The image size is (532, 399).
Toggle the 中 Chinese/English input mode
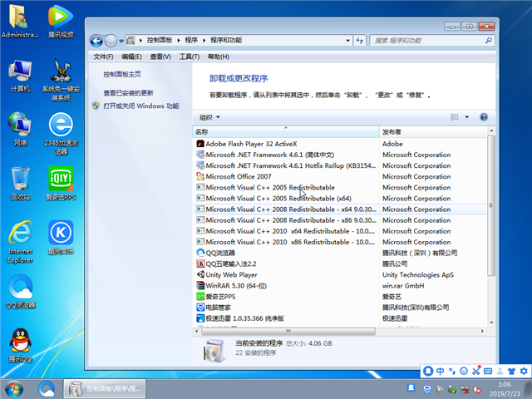click(440, 371)
